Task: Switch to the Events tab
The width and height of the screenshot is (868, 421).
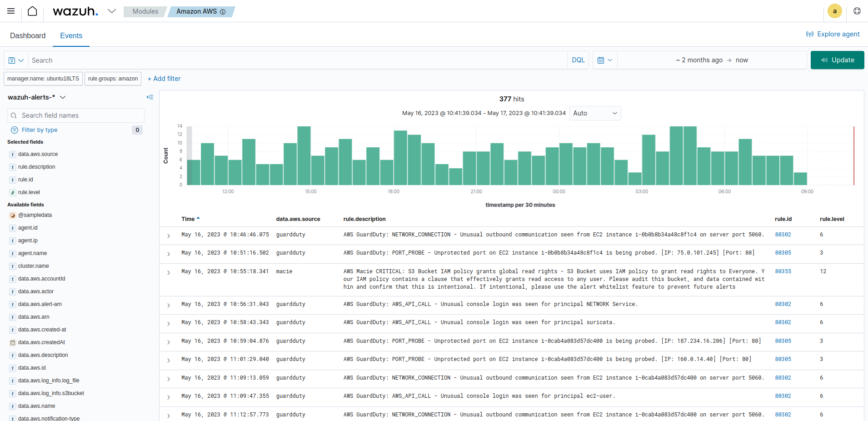Action: (x=71, y=35)
